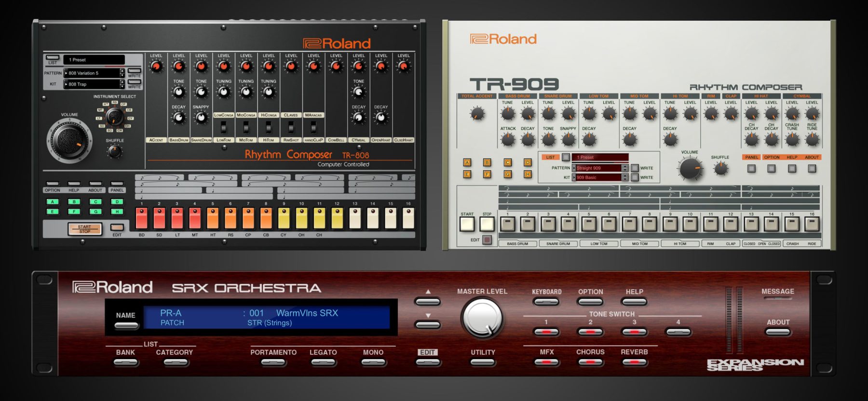Open the SRX Orchestra OPTION menu
The height and width of the screenshot is (401, 868).
[590, 302]
